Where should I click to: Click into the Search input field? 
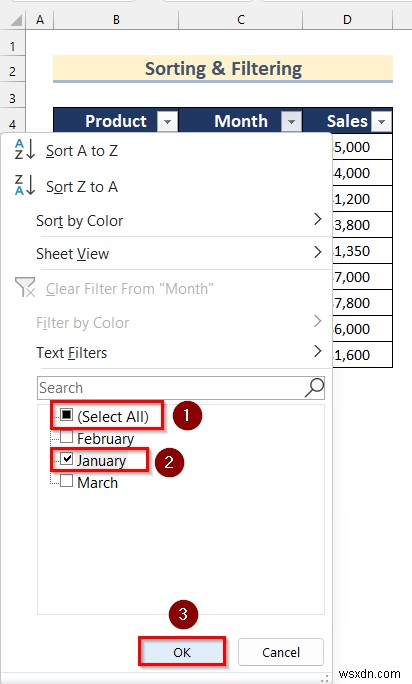(x=170, y=387)
